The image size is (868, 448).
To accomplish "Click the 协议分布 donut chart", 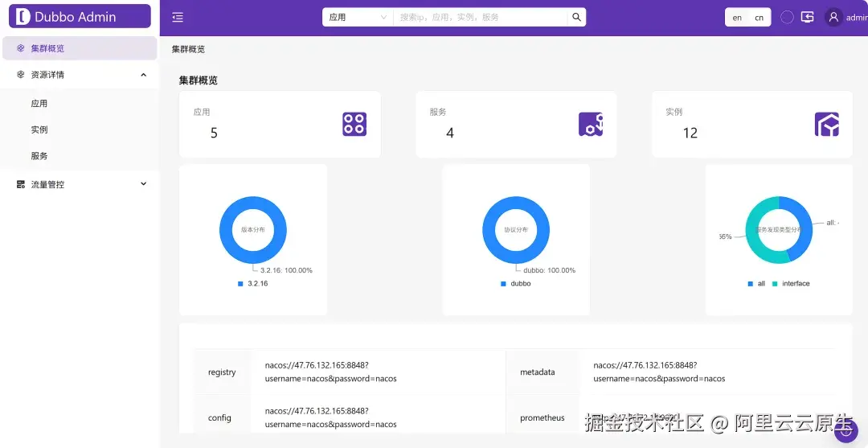I will click(516, 230).
